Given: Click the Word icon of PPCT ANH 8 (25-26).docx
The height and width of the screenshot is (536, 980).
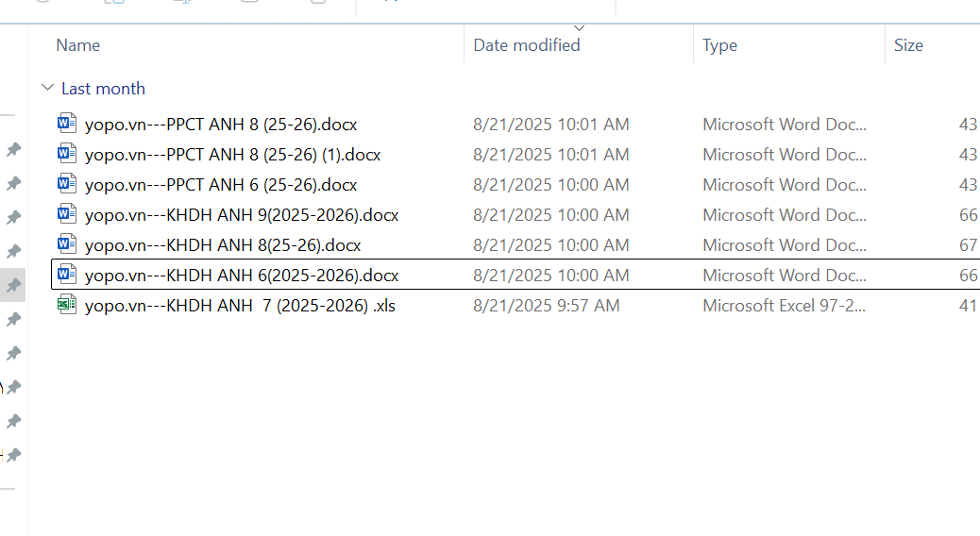Looking at the screenshot, I should pyautogui.click(x=67, y=124).
